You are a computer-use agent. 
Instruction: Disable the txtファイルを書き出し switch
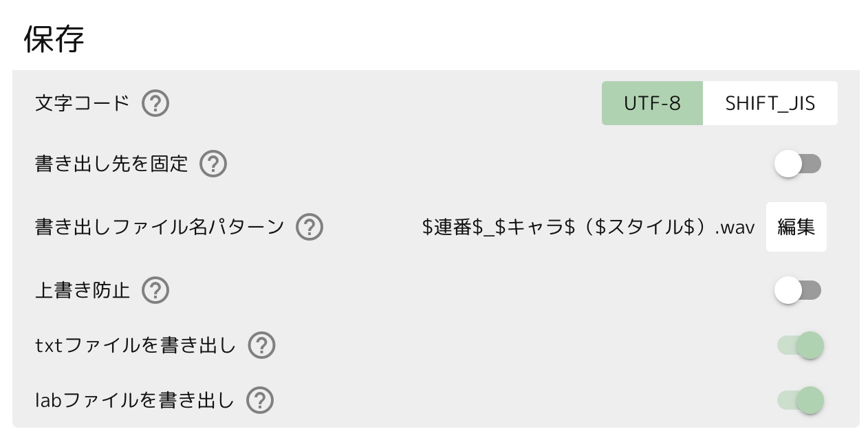(800, 345)
